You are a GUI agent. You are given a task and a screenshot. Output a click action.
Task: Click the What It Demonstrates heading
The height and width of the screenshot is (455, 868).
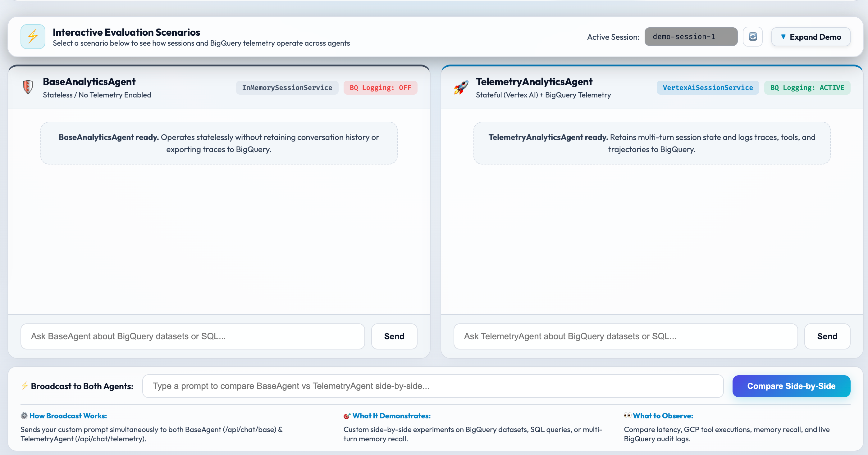[391, 416]
